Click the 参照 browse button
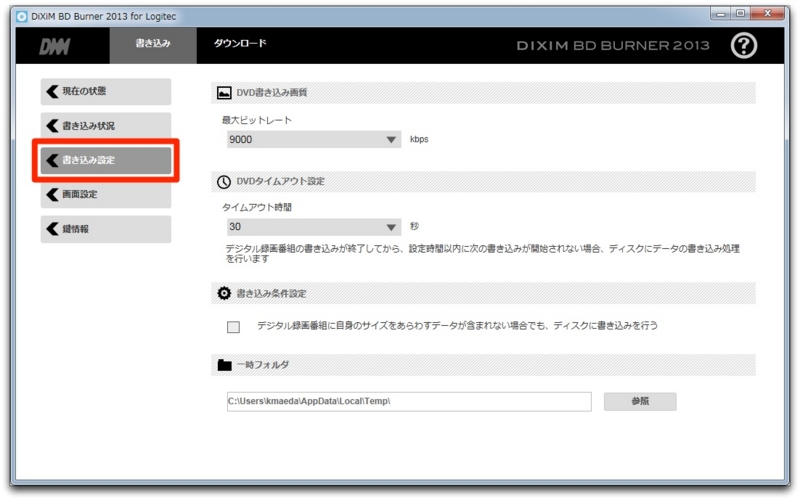Viewport: 800px width, 500px height. 640,402
